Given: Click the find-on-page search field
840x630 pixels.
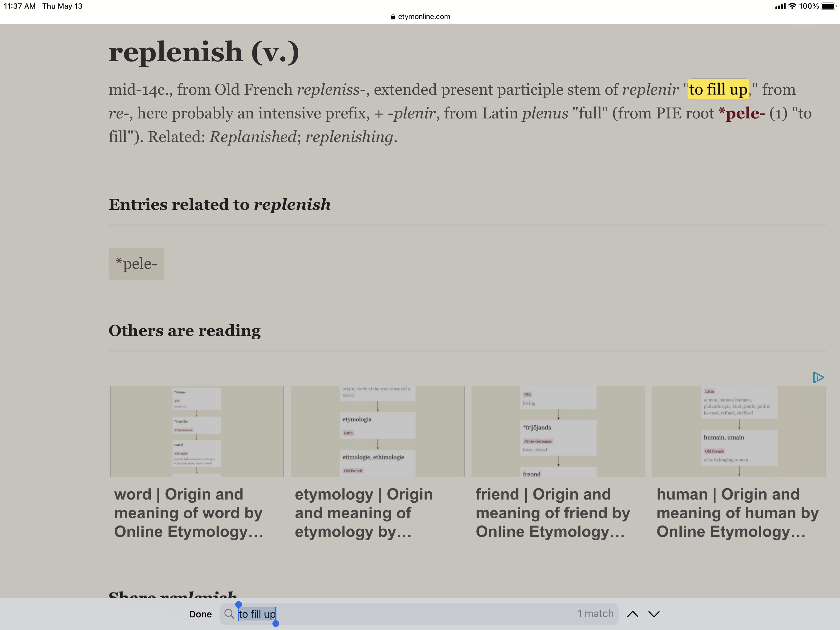Looking at the screenshot, I should [418, 614].
